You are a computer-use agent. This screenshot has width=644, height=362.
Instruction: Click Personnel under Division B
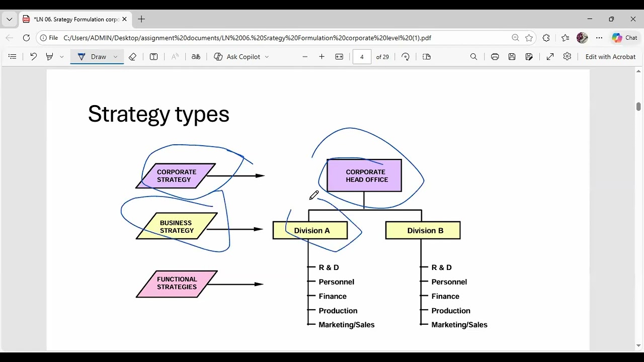tap(449, 282)
